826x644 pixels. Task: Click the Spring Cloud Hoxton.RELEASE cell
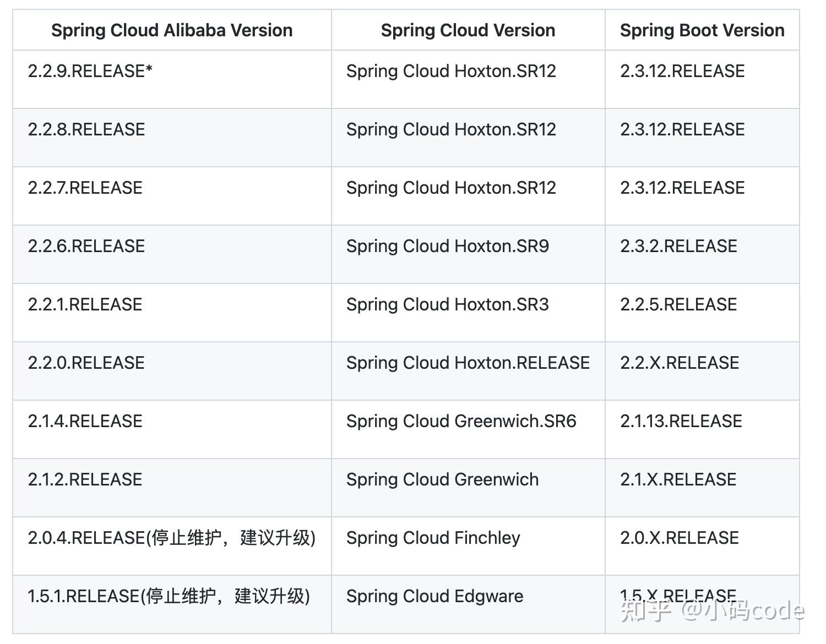tap(468, 363)
